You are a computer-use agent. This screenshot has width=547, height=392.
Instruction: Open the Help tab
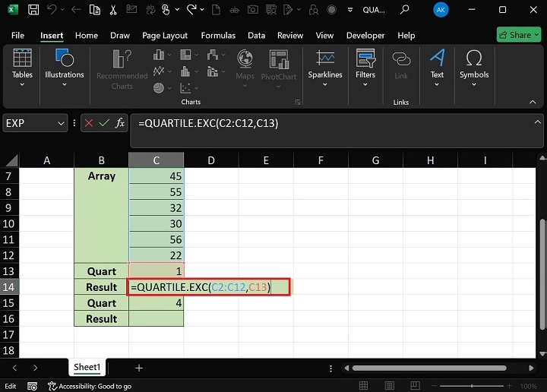click(x=406, y=35)
